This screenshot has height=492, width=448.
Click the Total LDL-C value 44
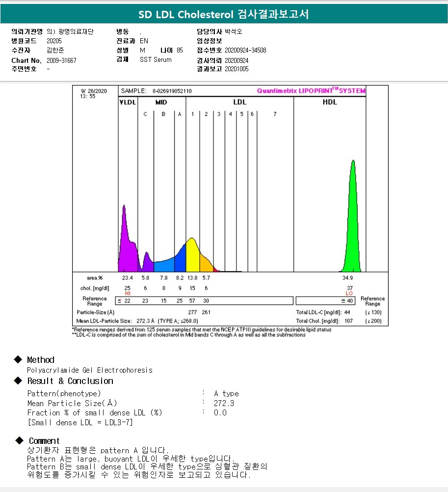[347, 312]
